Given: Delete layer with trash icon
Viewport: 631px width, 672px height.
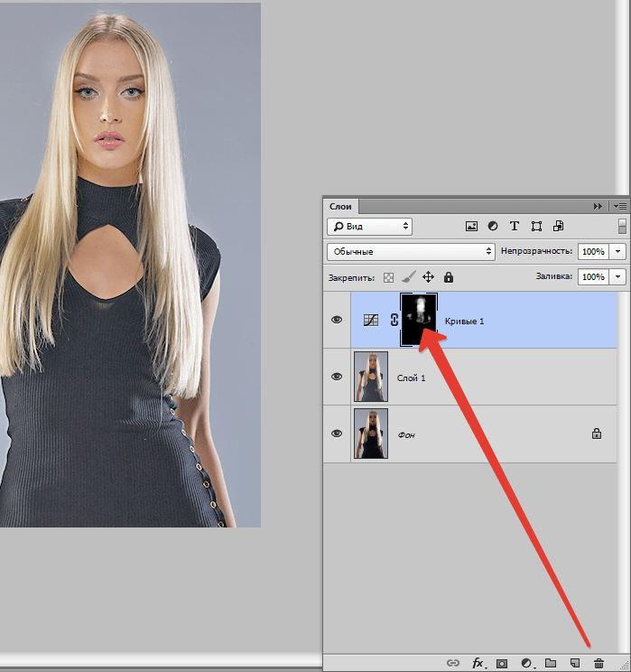Looking at the screenshot, I should point(599,663).
